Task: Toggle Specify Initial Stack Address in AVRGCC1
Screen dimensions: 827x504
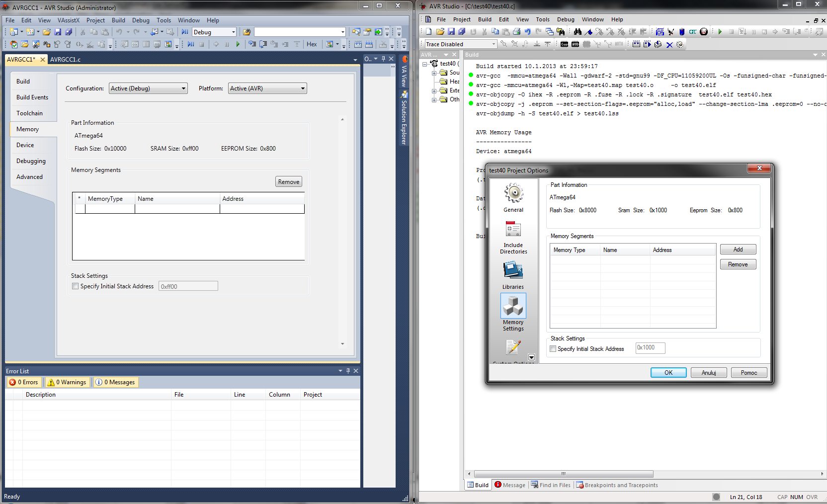Action: pyautogui.click(x=76, y=286)
